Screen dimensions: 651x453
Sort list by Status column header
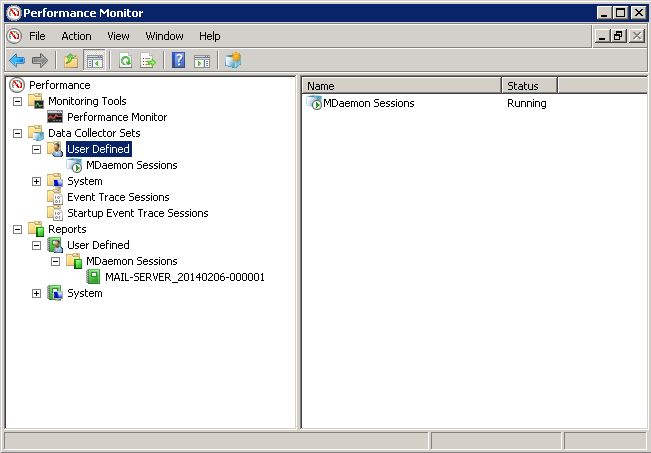click(x=529, y=86)
